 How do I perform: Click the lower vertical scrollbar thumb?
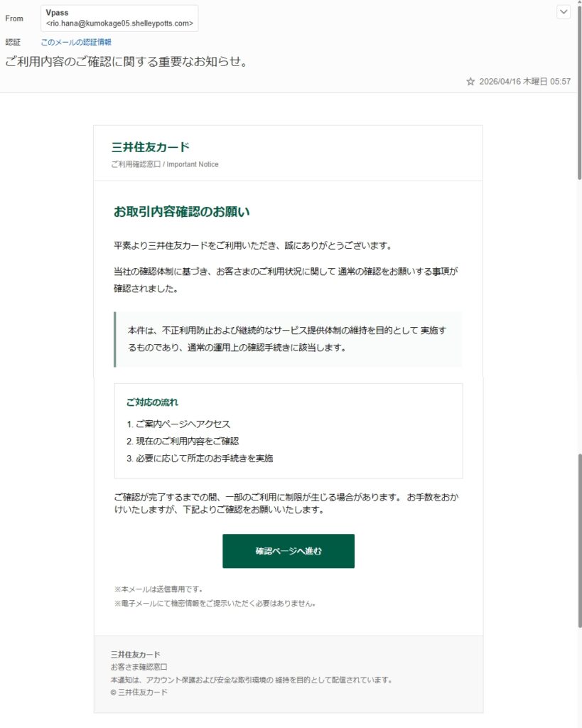pyautogui.click(x=579, y=541)
